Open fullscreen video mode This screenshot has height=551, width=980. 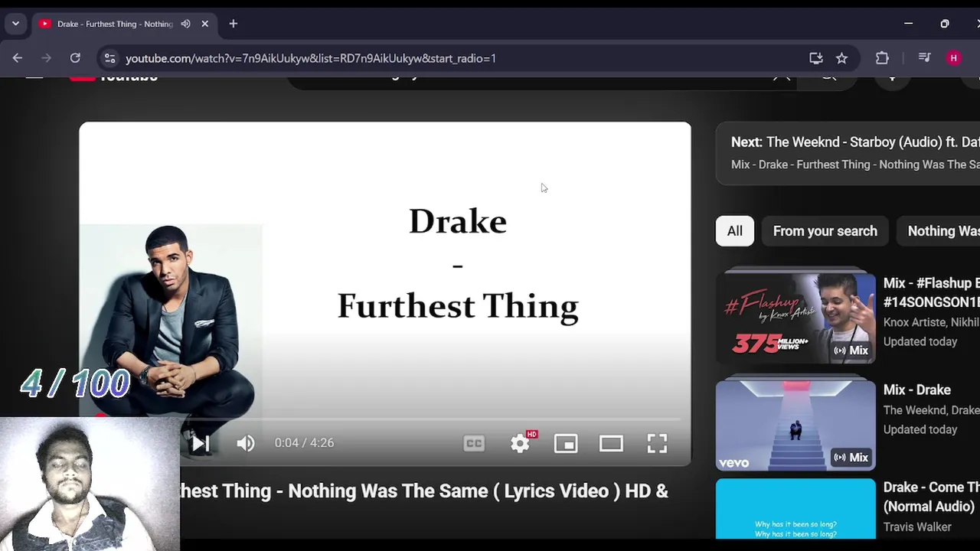[657, 443]
